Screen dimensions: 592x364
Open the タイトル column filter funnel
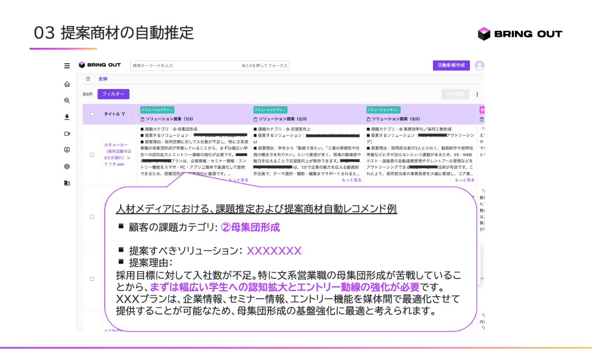click(123, 114)
